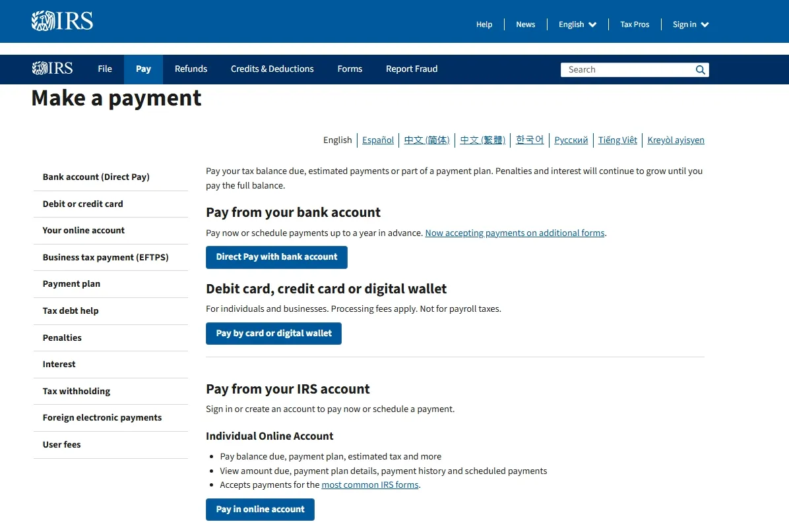
Task: Click Direct Pay with bank account button
Action: 276,257
